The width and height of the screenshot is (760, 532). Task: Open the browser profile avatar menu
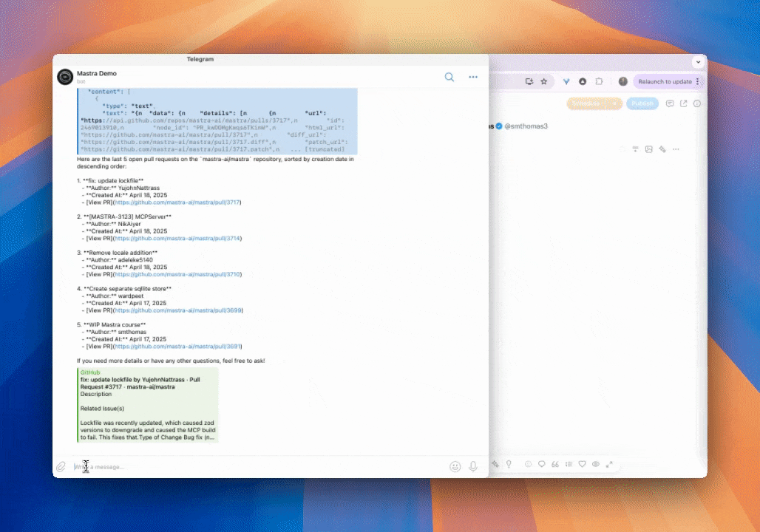(623, 81)
